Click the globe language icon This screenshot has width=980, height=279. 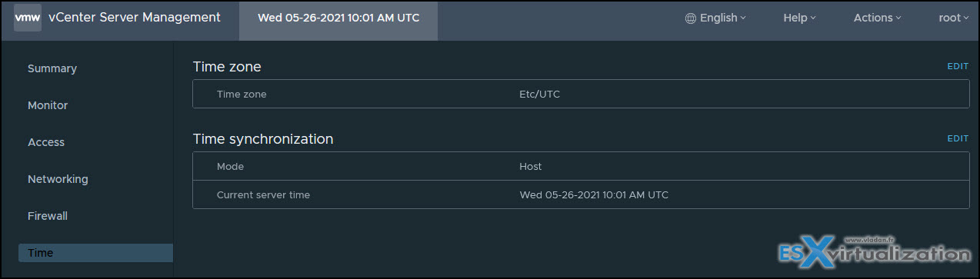691,18
